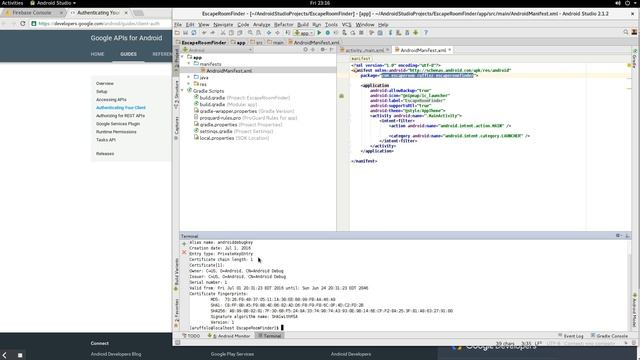
Task: Click the project panel gear settings icon
Action: [x=323, y=50]
